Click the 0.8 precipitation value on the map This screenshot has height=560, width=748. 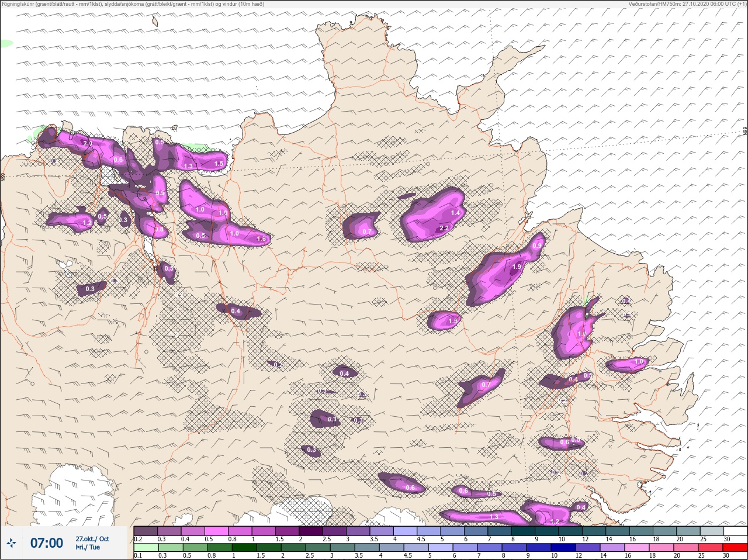[x=159, y=230]
